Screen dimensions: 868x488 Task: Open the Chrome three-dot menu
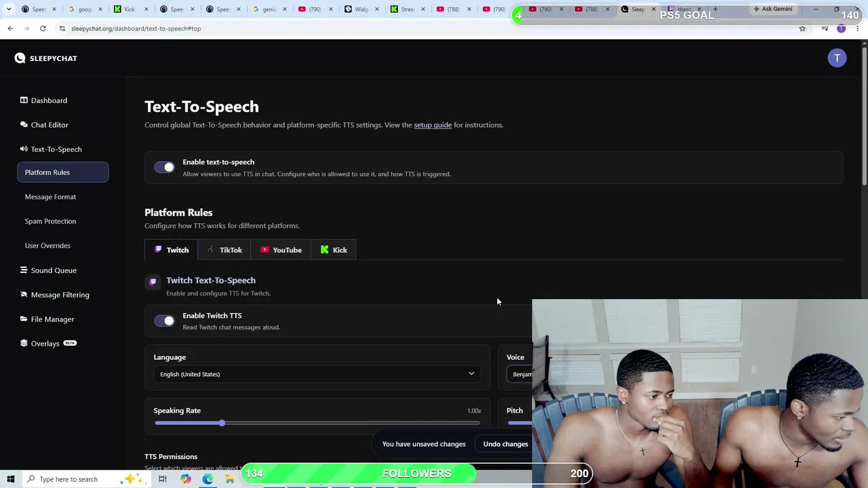pos(858,28)
